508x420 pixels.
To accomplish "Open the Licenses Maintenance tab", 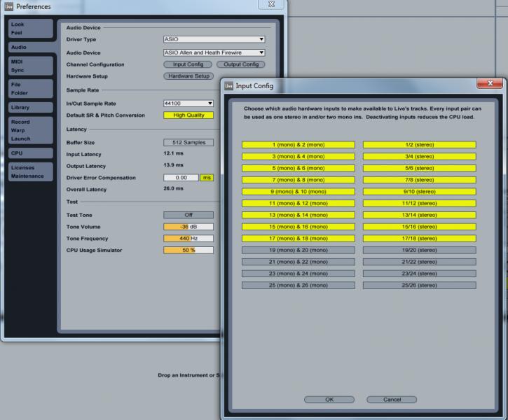I will point(30,171).
